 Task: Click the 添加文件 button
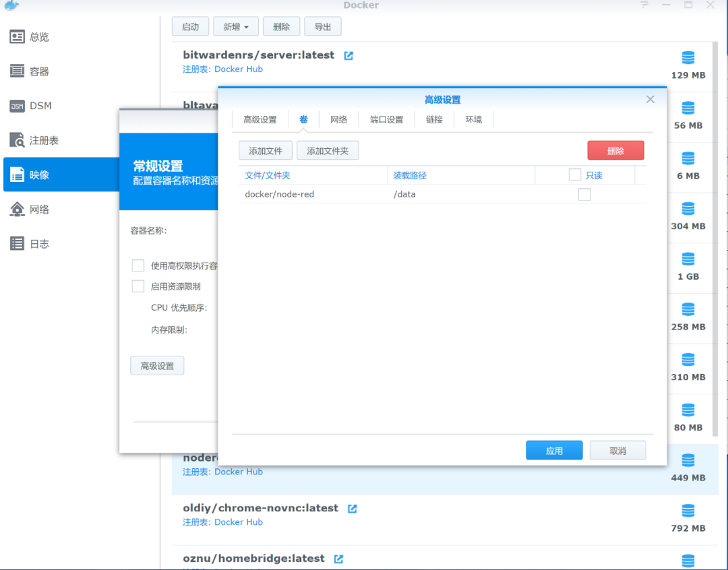pyautogui.click(x=266, y=151)
